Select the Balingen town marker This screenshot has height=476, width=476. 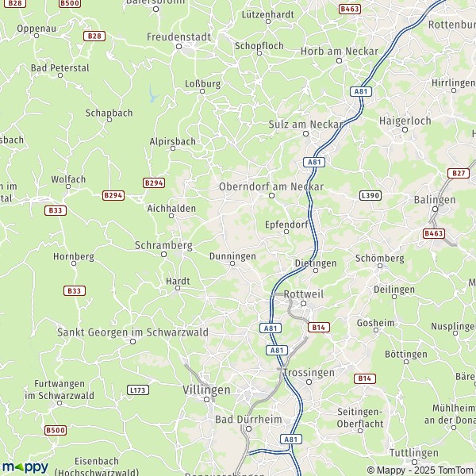click(x=435, y=209)
